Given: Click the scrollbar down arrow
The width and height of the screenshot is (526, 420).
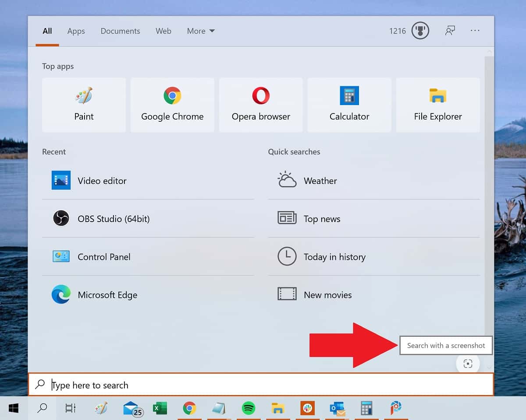Looking at the screenshot, I should [x=489, y=368].
